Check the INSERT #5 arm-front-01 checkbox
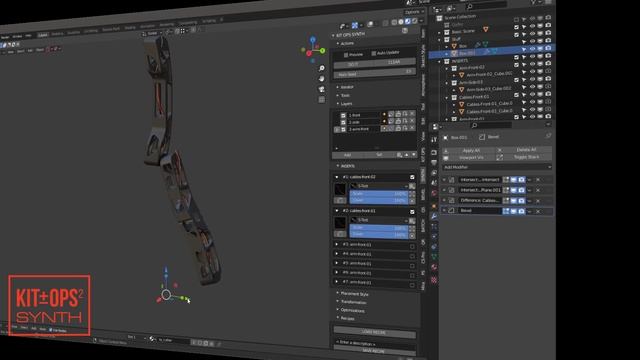Screen dimensions: 640x360 [412, 265]
